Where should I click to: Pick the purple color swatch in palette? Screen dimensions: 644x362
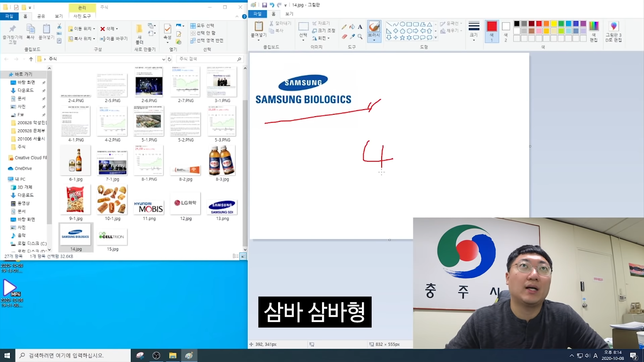click(x=583, y=23)
